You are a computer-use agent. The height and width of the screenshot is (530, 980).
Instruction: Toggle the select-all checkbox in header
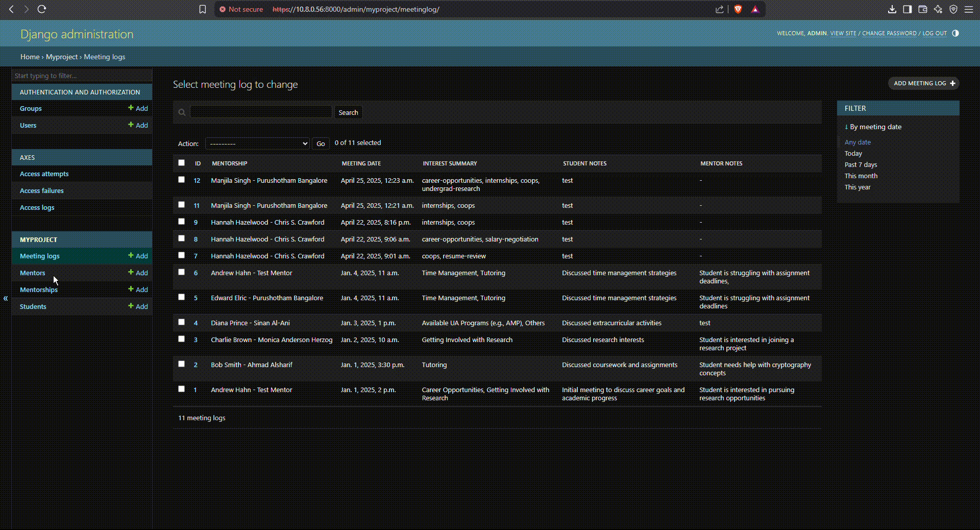click(x=181, y=163)
